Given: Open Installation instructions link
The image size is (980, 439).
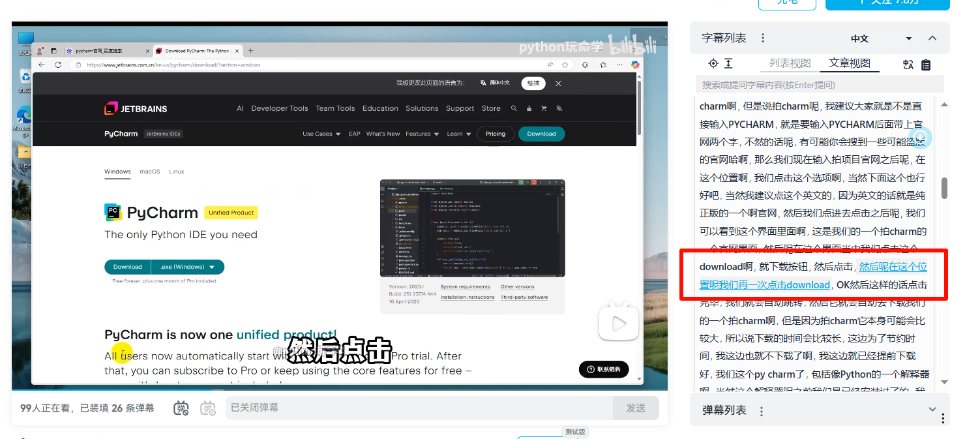Looking at the screenshot, I should (x=468, y=297).
